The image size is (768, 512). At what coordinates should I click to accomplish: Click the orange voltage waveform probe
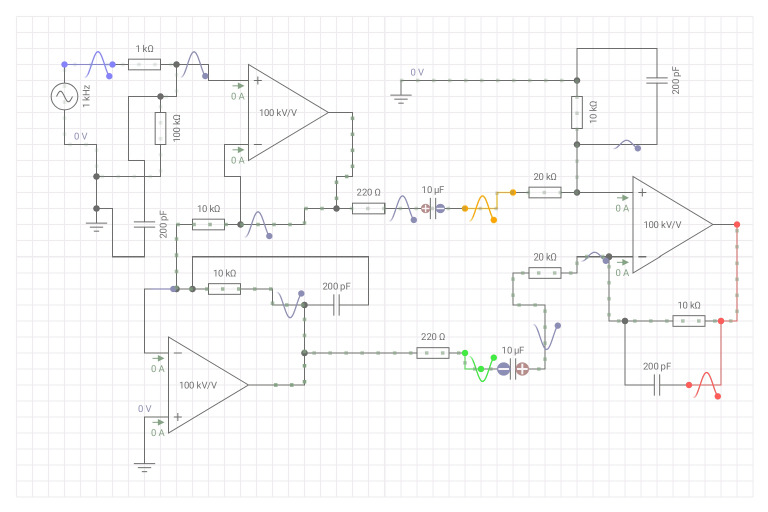(481, 209)
